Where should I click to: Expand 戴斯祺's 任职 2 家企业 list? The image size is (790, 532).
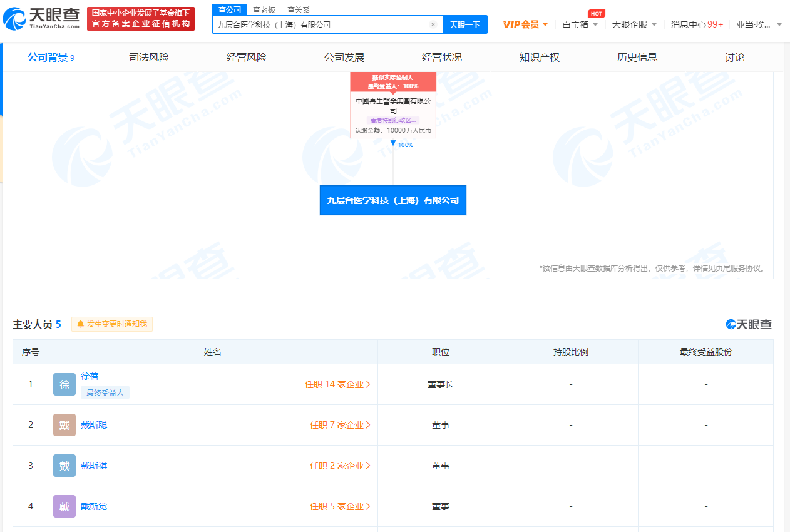(x=341, y=466)
